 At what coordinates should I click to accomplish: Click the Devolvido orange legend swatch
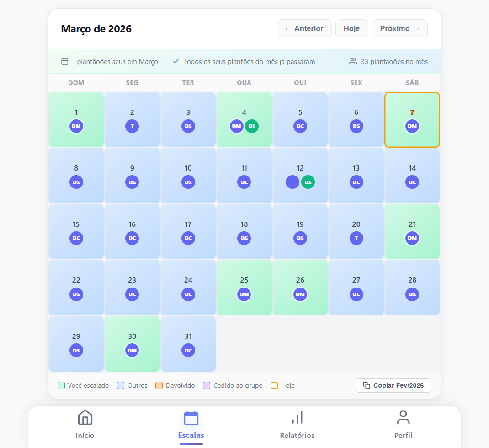159,385
